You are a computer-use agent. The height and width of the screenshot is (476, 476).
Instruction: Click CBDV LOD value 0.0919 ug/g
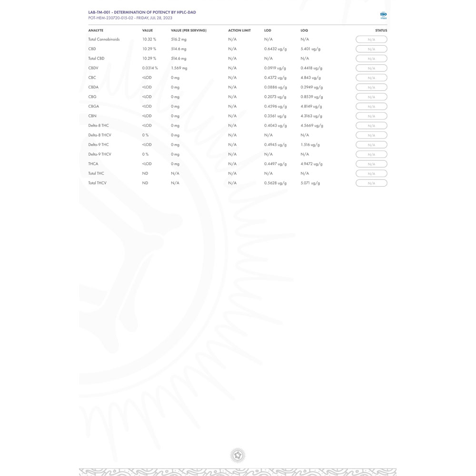(275, 68)
